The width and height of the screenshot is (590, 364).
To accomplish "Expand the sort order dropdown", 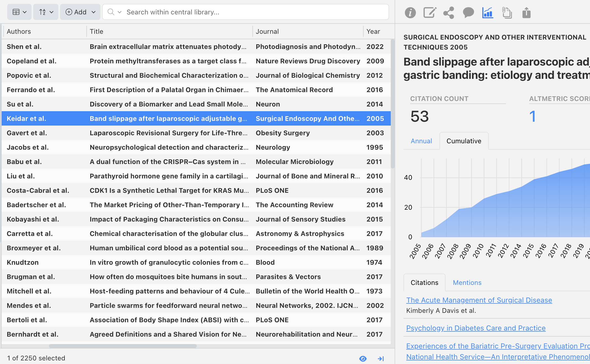I will click(46, 11).
